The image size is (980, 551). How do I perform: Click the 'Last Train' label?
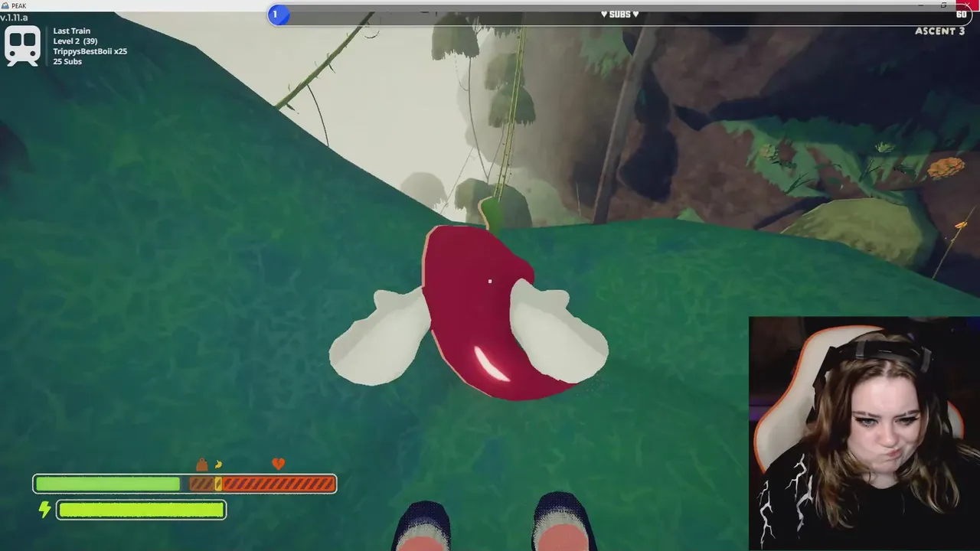pyautogui.click(x=72, y=31)
